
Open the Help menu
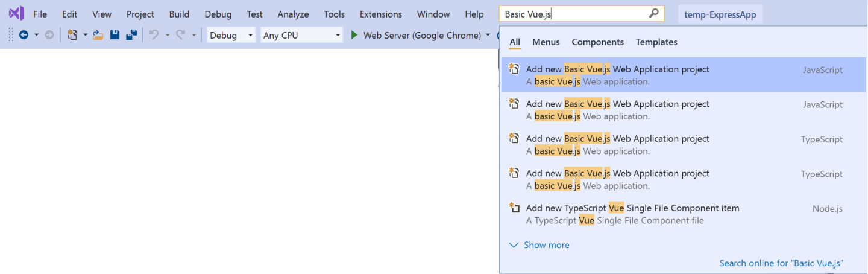coord(474,14)
